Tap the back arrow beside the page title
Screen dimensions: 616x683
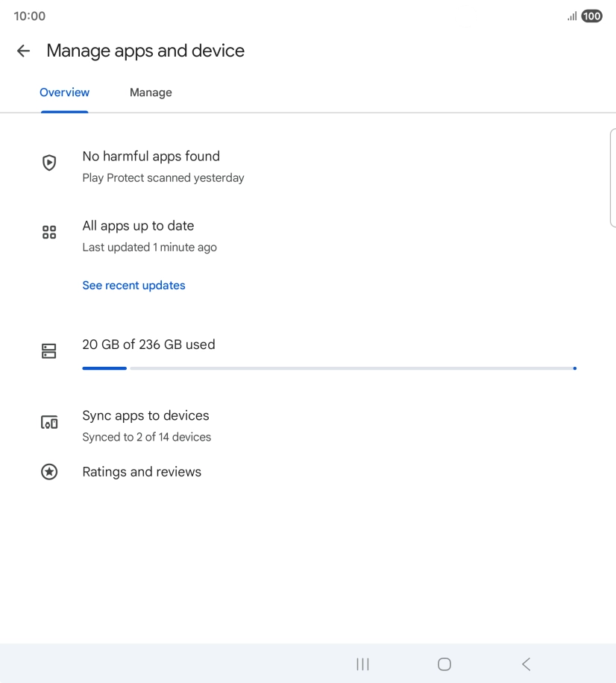point(23,51)
